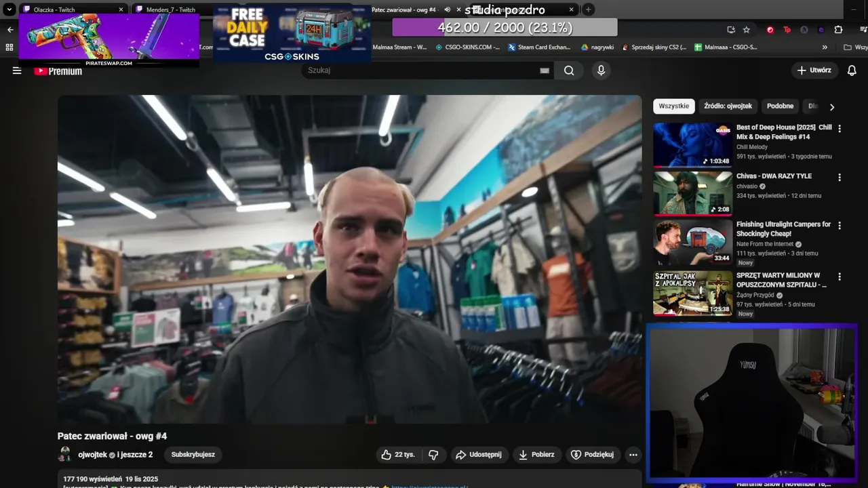This screenshot has width=868, height=488.
Task: Click the Free Daily Case CSGO-Skins banner
Action: point(292,34)
